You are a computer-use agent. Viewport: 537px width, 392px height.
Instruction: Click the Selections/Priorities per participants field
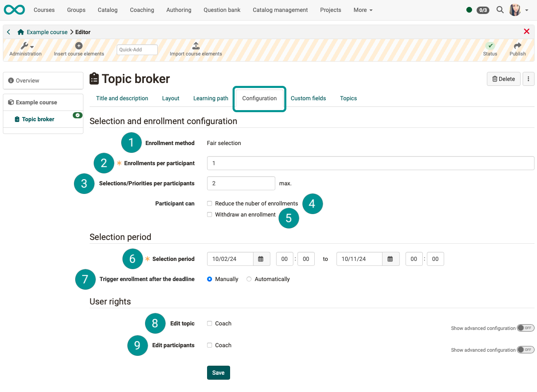pyautogui.click(x=241, y=183)
